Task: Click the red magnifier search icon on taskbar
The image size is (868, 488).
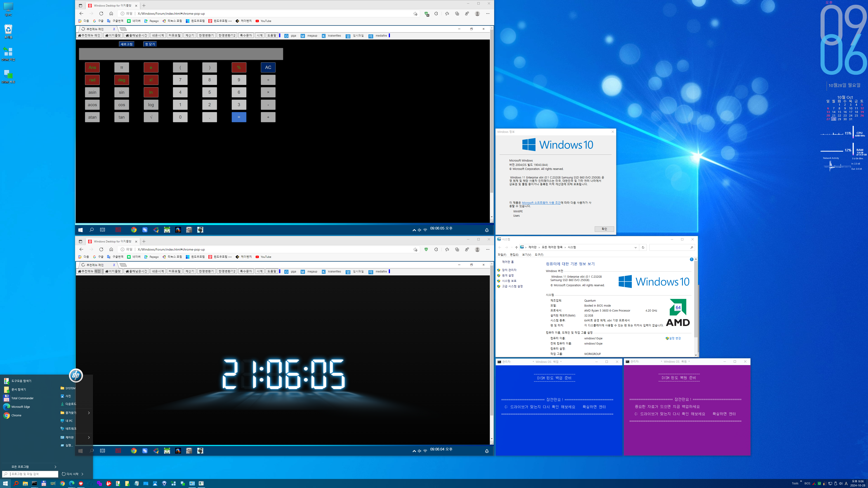Action: (16, 483)
